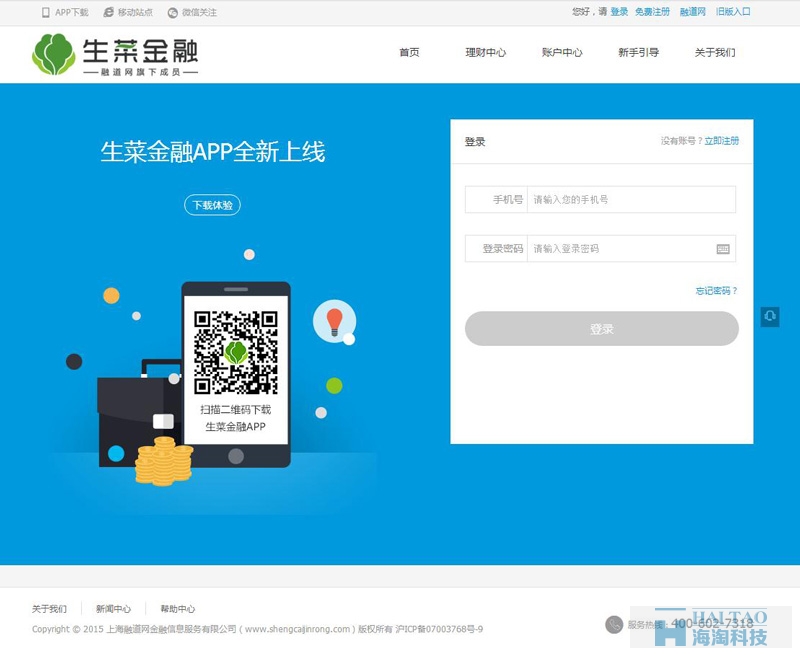Click the phone icon beside APP下载
The image size is (800, 655).
(46, 12)
